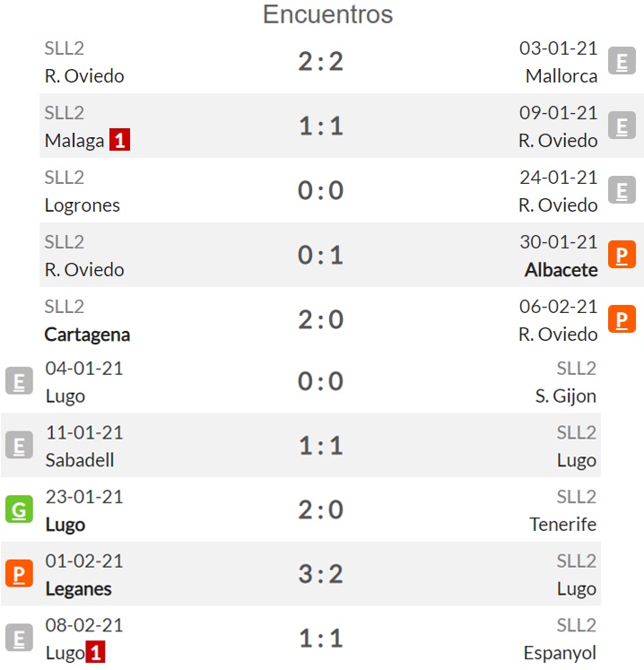Click the draw icon beside Mallorca match
The image size is (644, 670).
click(x=622, y=61)
